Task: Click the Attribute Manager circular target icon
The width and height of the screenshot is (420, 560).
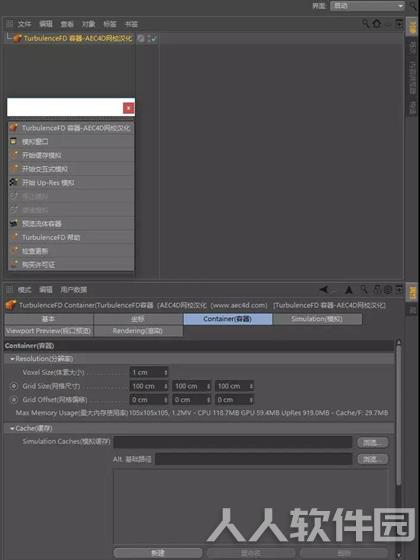Action: click(x=388, y=290)
